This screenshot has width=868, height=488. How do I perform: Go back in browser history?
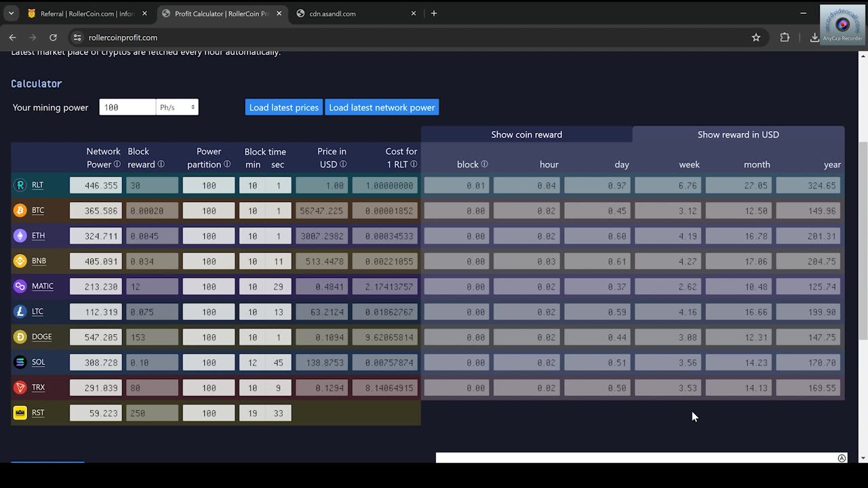coord(12,37)
